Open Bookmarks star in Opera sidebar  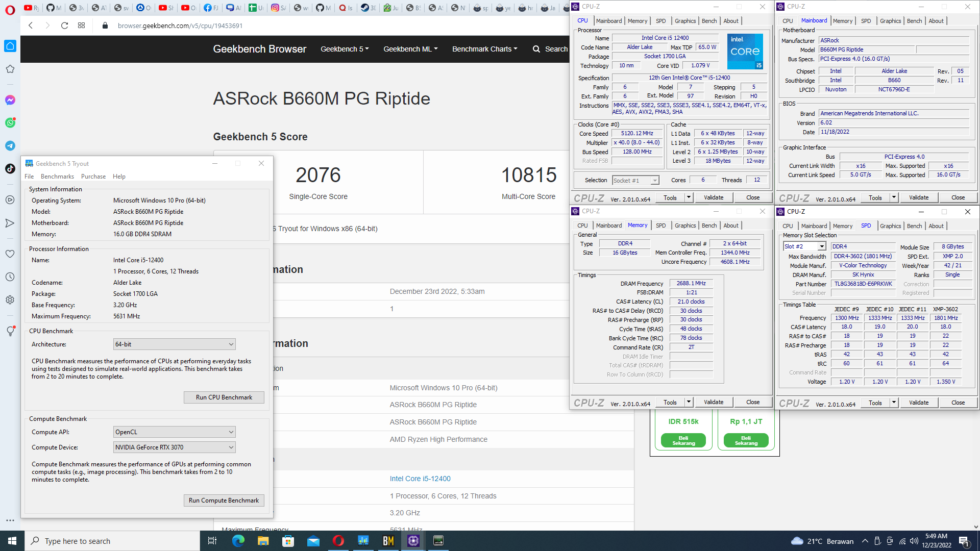tap(10, 69)
